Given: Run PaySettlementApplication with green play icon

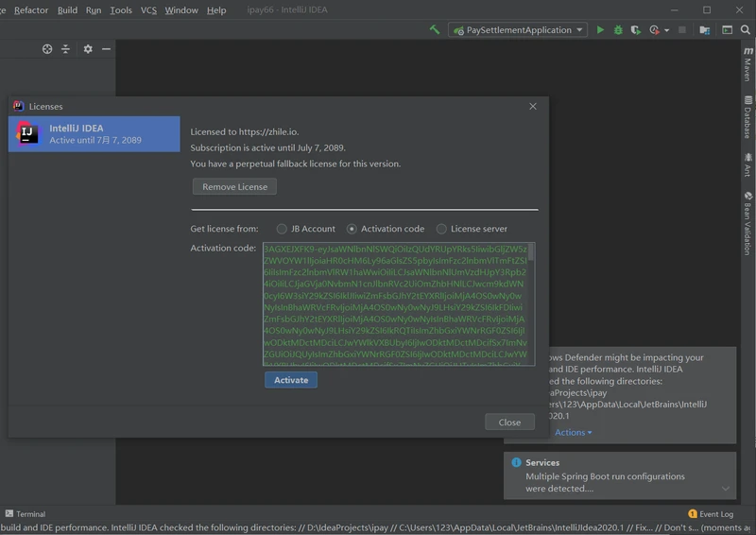Looking at the screenshot, I should 600,30.
